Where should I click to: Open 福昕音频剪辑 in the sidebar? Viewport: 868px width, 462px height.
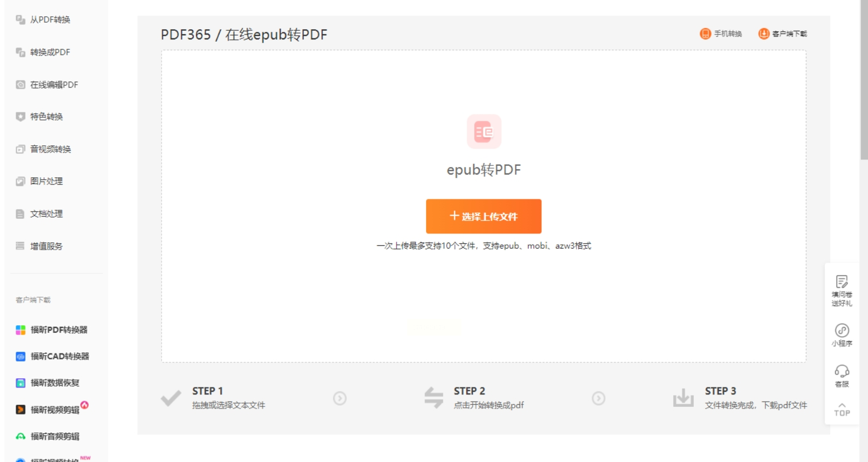[47, 436]
